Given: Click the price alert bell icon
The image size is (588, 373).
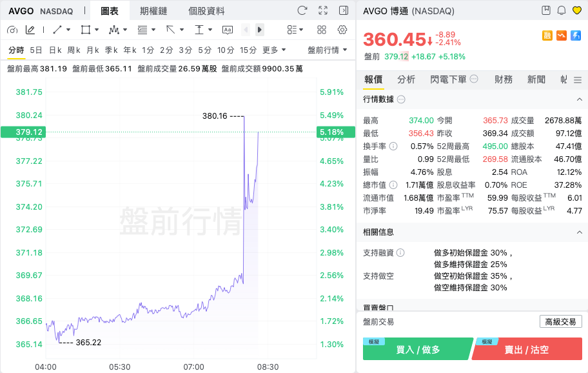Looking at the screenshot, I should 562,10.
